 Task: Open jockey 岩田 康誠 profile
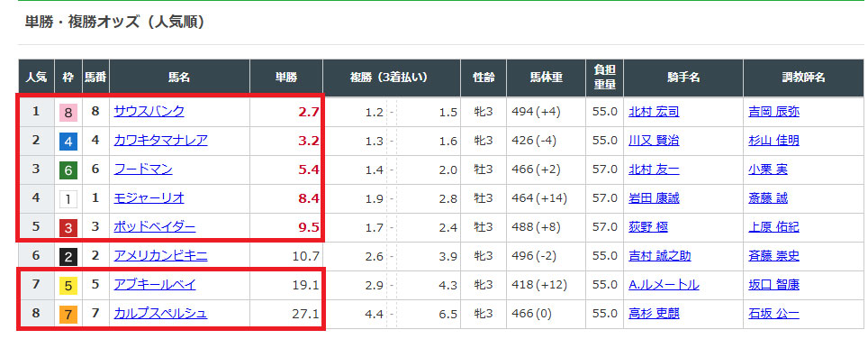(x=654, y=198)
